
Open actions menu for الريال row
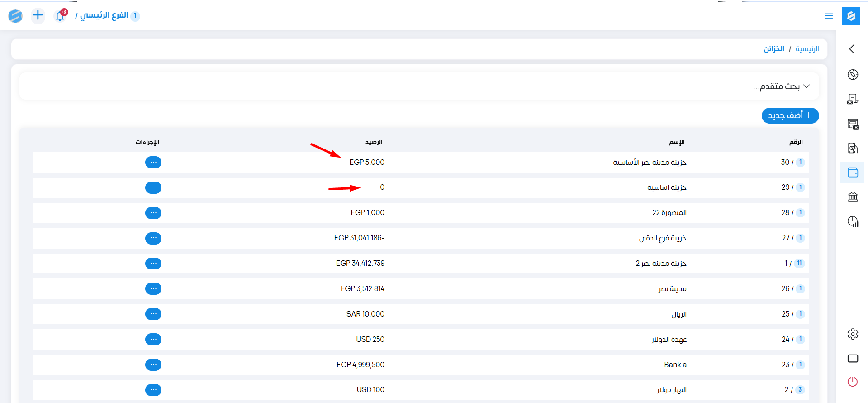pyautogui.click(x=153, y=314)
